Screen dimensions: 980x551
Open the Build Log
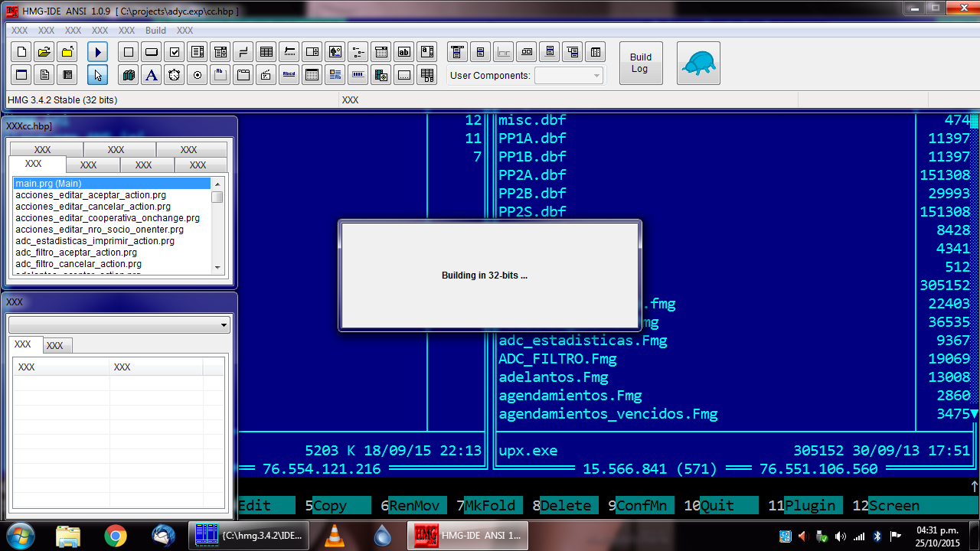click(x=641, y=63)
